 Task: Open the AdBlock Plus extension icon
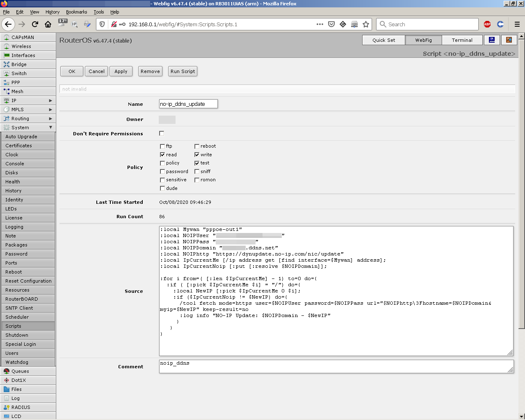tap(487, 24)
